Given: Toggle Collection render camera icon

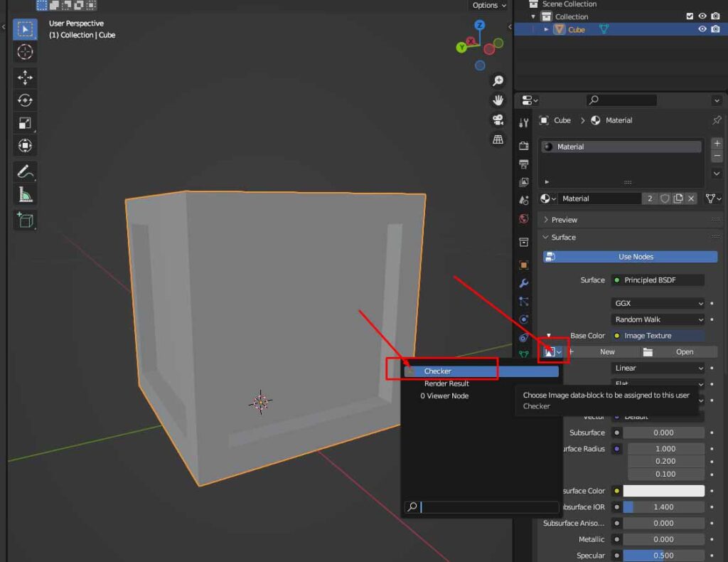Looking at the screenshot, I should pos(715,16).
